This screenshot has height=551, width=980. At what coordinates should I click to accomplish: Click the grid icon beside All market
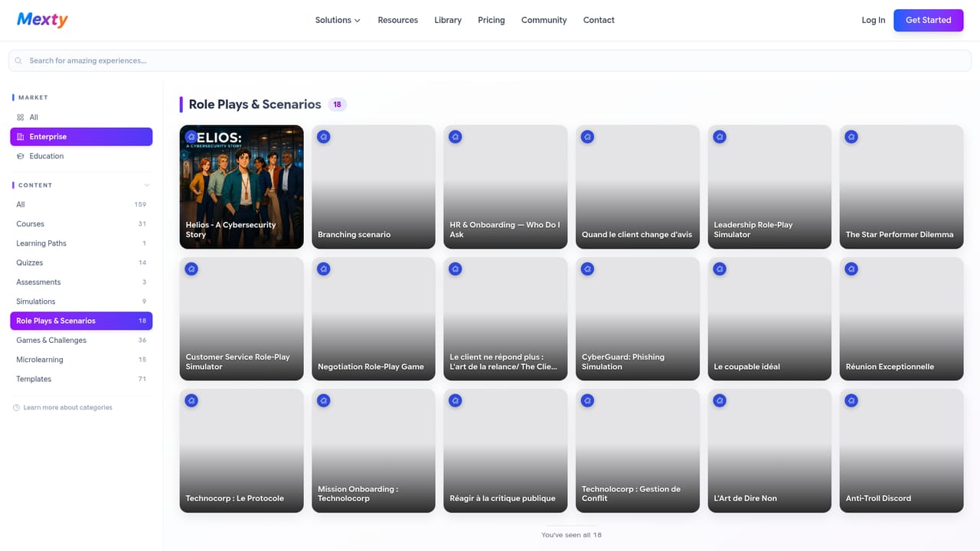point(21,117)
